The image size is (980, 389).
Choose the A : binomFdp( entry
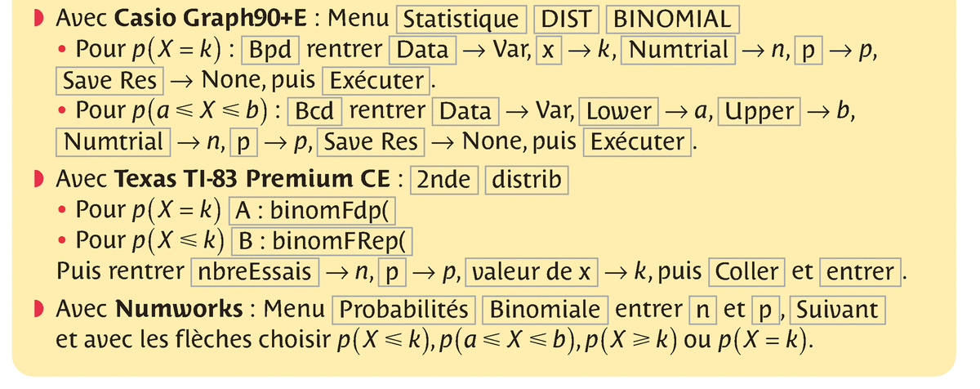[312, 212]
